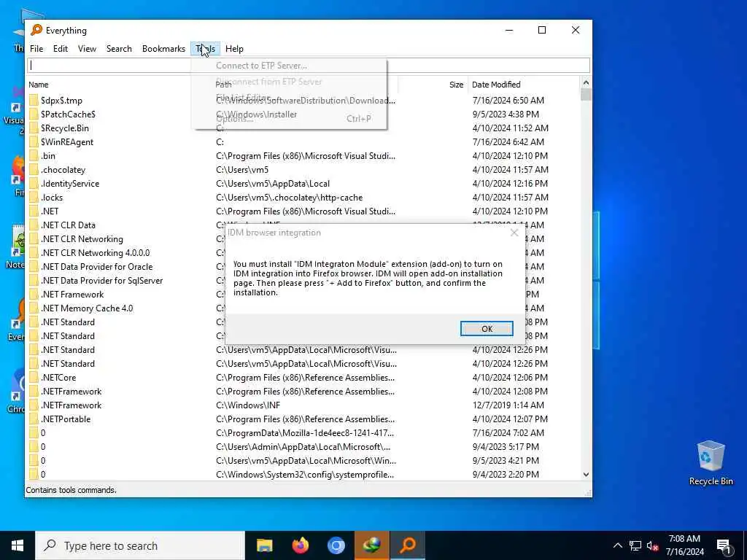Screen dimensions: 747x560
Task: Open Firefox from the taskbar
Action: (x=300, y=545)
